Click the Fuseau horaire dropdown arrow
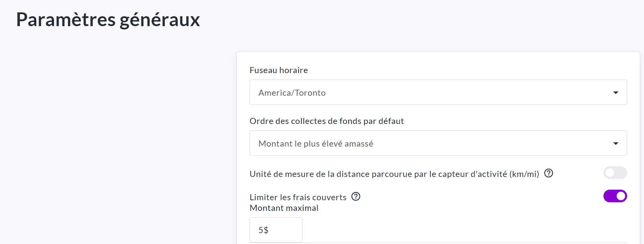 point(615,93)
